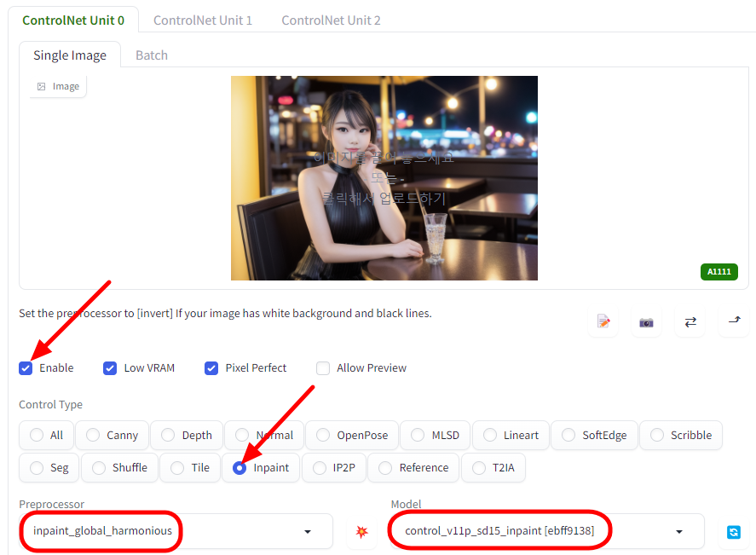Run the preprocessor with the explosion icon
Image resolution: width=756 pixels, height=555 pixels.
361,531
